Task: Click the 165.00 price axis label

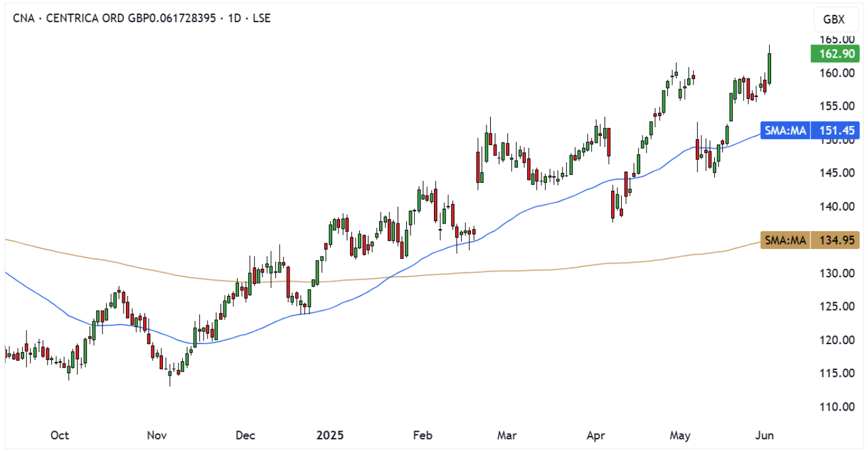Action: tap(837, 40)
